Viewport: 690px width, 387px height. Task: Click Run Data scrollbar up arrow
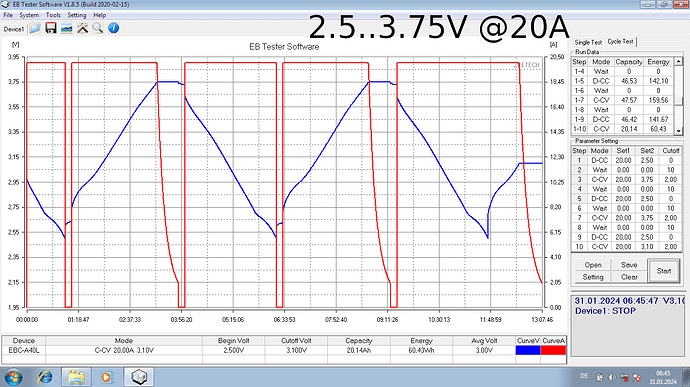[x=678, y=62]
